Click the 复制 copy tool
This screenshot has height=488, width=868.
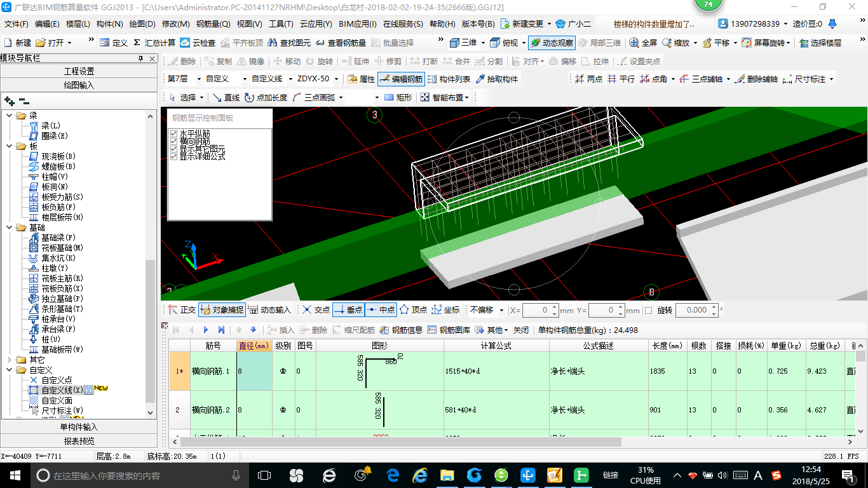[x=218, y=62]
